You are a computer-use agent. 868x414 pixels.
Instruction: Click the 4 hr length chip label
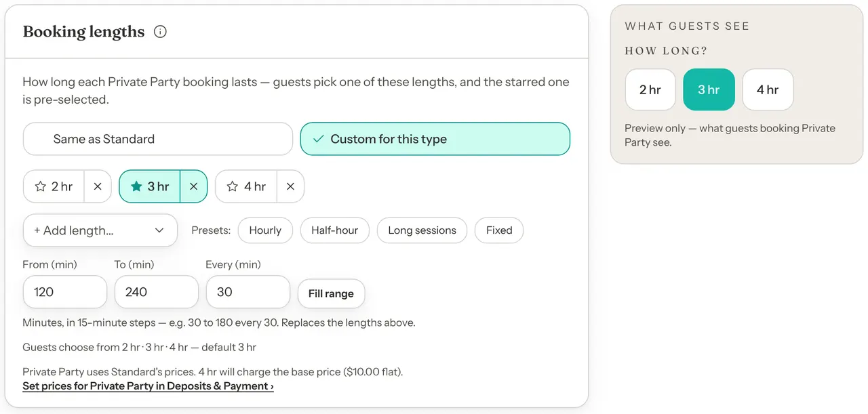[255, 186]
